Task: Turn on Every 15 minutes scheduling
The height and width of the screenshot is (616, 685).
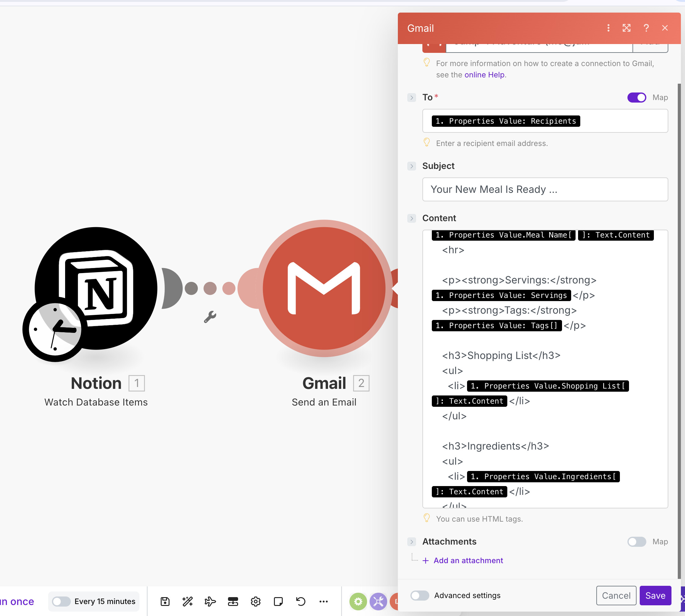Action: point(61,602)
